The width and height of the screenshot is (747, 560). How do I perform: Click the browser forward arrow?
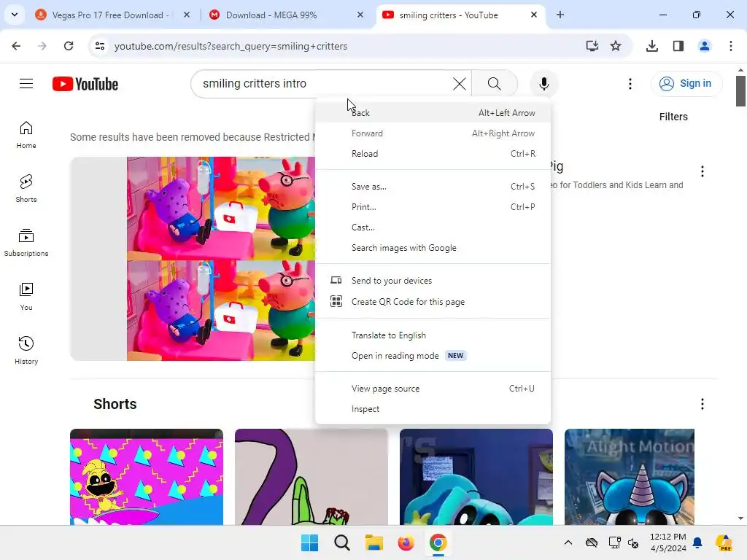[42, 46]
